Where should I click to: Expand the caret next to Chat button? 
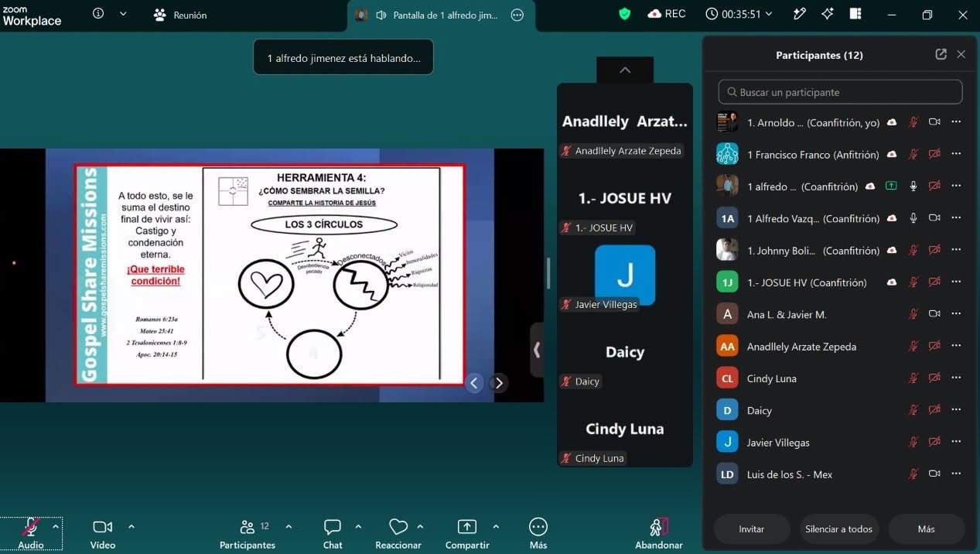coord(358,526)
